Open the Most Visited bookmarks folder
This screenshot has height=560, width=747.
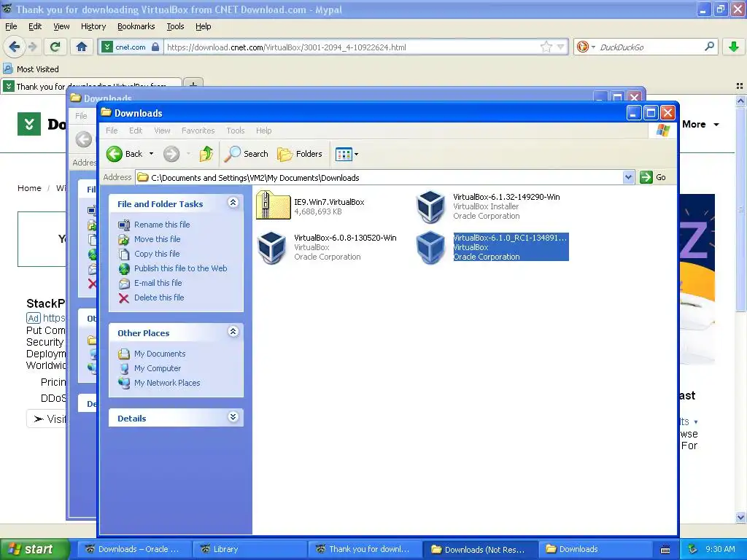[x=31, y=69]
